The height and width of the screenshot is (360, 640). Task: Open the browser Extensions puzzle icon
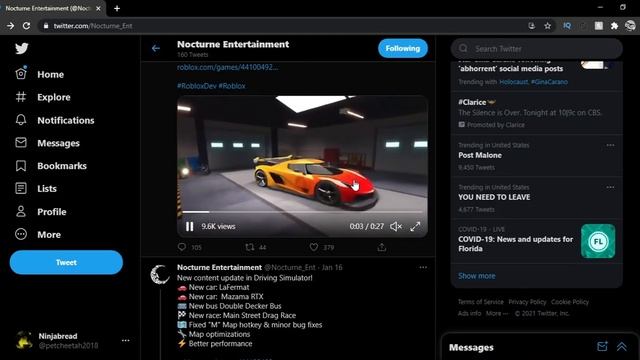point(614,26)
